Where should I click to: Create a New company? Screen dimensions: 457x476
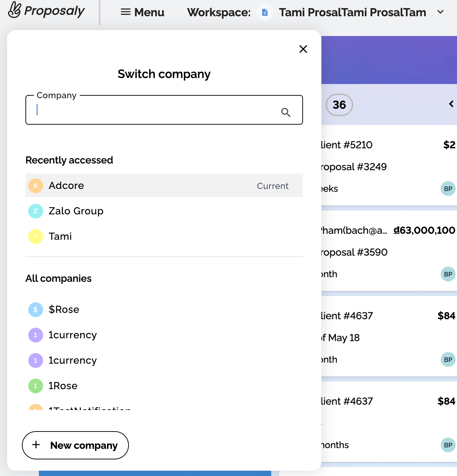coord(75,445)
